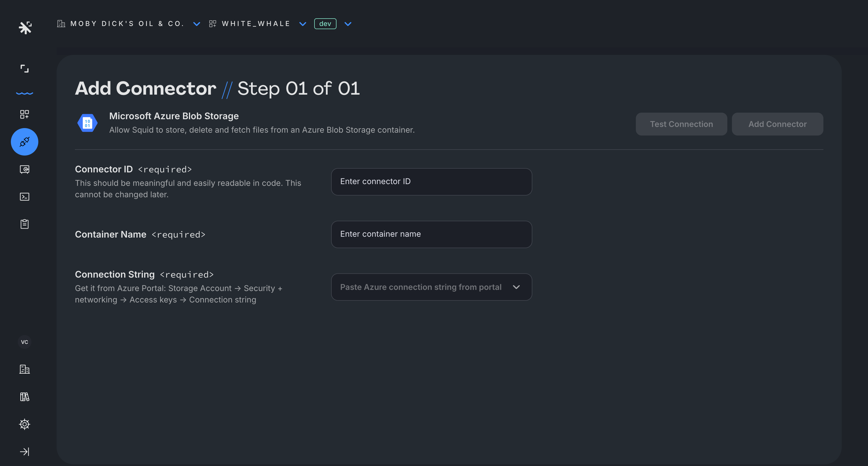Expand the sidebar with arrow icon
Screen dimensions: 868x466
pyautogui.click(x=25, y=451)
